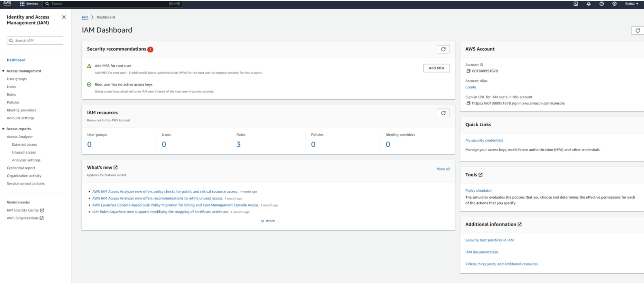The image size is (644, 283).
Task: Open the IAM documentation link
Action: (x=482, y=252)
